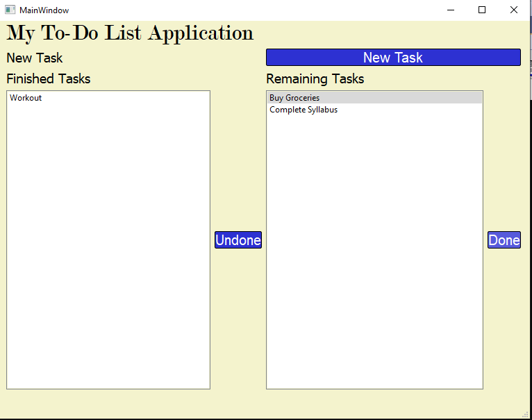Maximize the MainWindow window
Image resolution: width=532 pixels, height=420 pixels.
[x=482, y=10]
